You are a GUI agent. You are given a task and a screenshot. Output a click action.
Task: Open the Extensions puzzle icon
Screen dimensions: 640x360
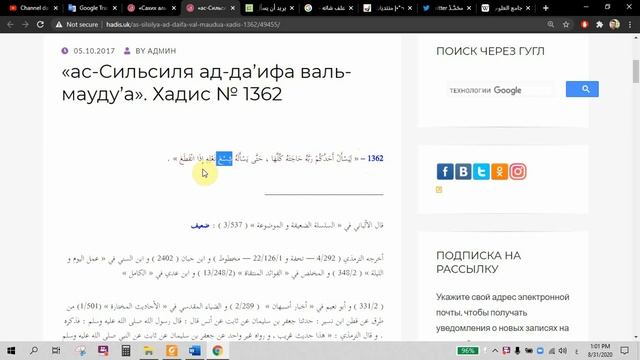pyautogui.click(x=599, y=24)
